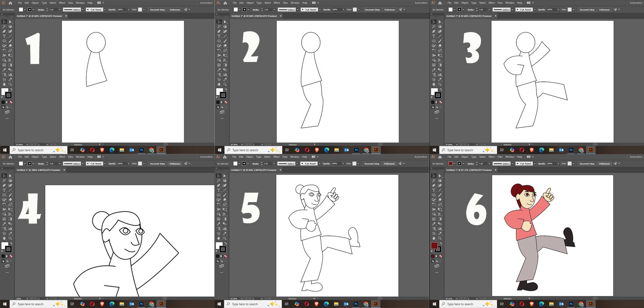Open the Uniform stroke profile dropdown in step 1 window

83,10
